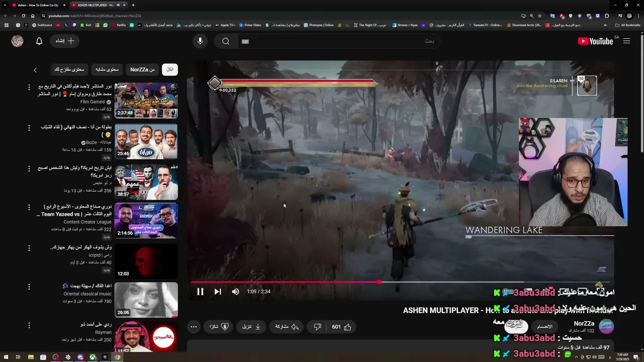The image size is (644, 362).
Task: Open the 2:37:48 Film Gamed thumbnail
Action: (146, 100)
